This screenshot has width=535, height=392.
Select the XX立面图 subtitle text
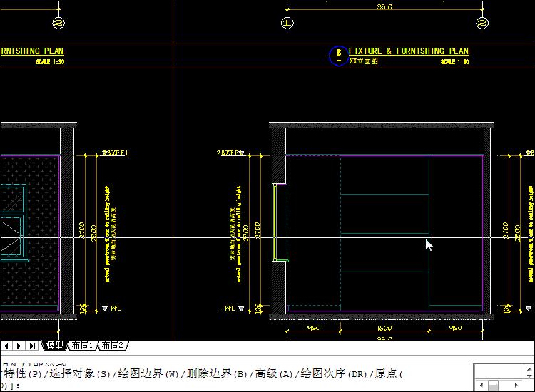click(363, 61)
